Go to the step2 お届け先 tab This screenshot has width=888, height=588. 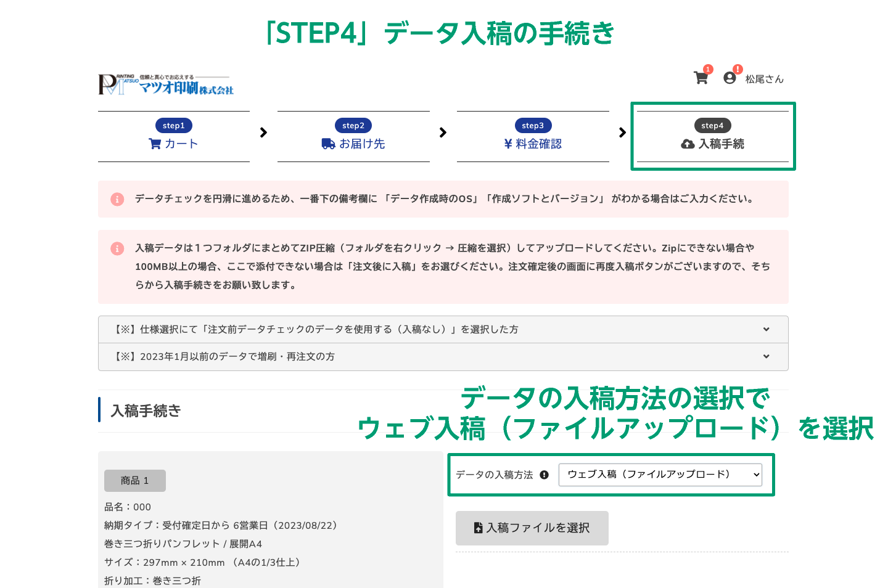pos(353,136)
